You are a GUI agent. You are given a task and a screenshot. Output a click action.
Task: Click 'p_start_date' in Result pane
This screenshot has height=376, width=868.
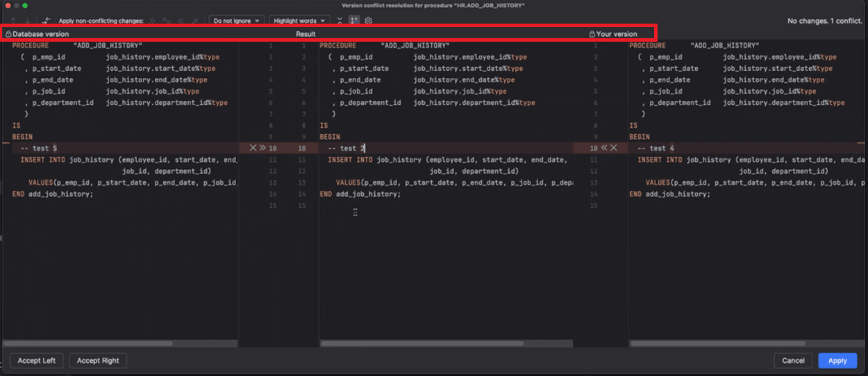click(x=364, y=68)
